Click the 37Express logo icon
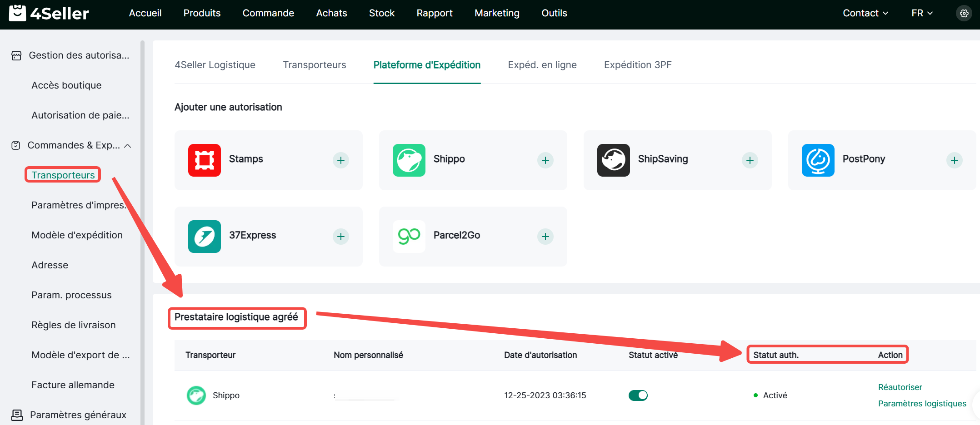The image size is (980, 425). (x=205, y=237)
